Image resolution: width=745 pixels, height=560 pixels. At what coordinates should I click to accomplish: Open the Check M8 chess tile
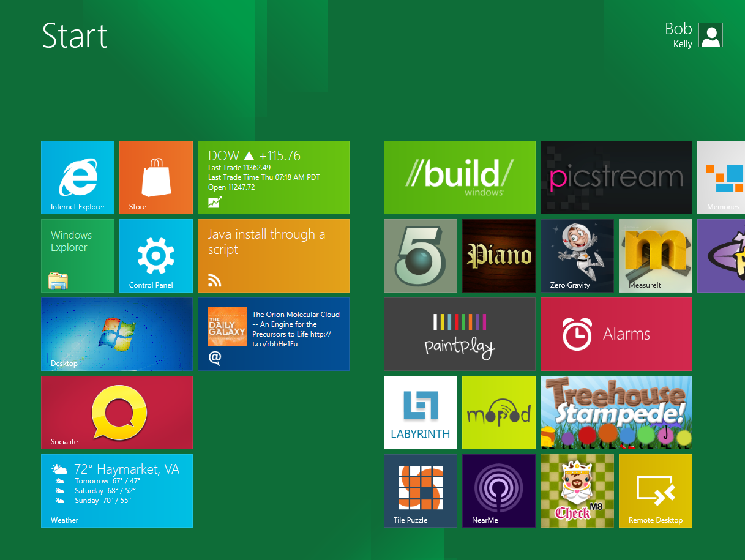577,491
